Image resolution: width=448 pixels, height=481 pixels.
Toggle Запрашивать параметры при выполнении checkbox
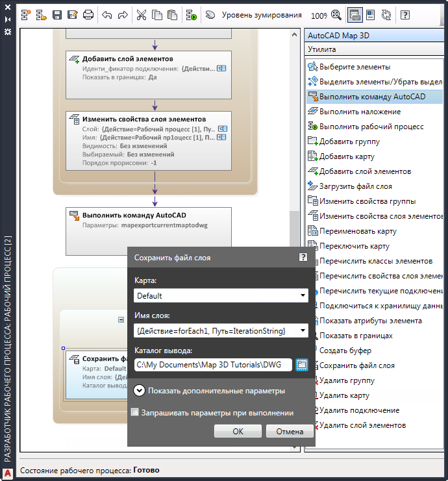pyautogui.click(x=134, y=412)
